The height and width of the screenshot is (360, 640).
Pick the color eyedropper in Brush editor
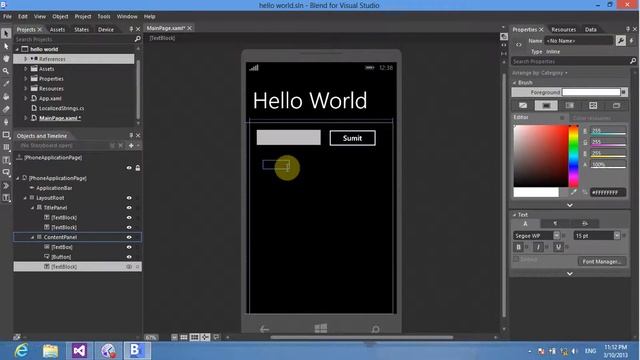pos(573,192)
